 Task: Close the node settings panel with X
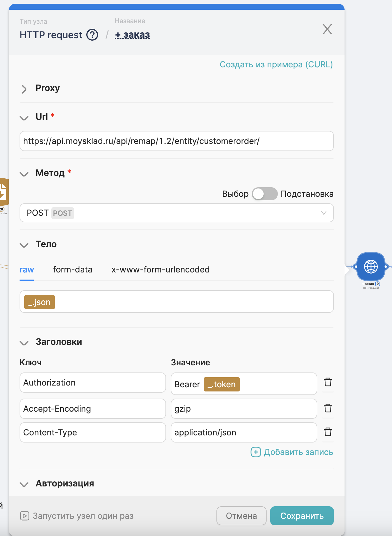tap(327, 29)
